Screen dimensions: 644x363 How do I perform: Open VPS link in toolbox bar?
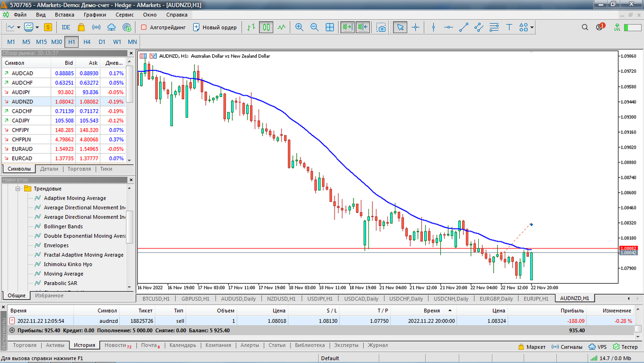598,347
